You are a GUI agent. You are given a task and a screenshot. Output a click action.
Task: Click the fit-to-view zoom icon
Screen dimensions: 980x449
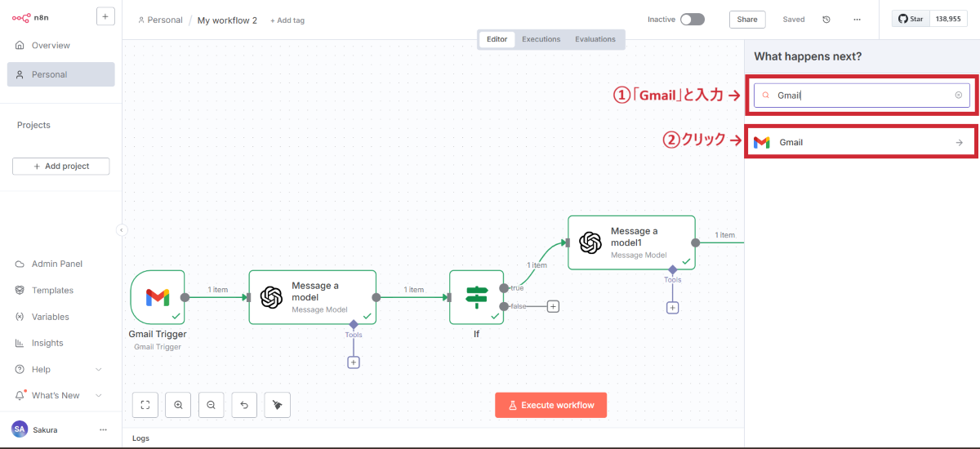point(145,405)
